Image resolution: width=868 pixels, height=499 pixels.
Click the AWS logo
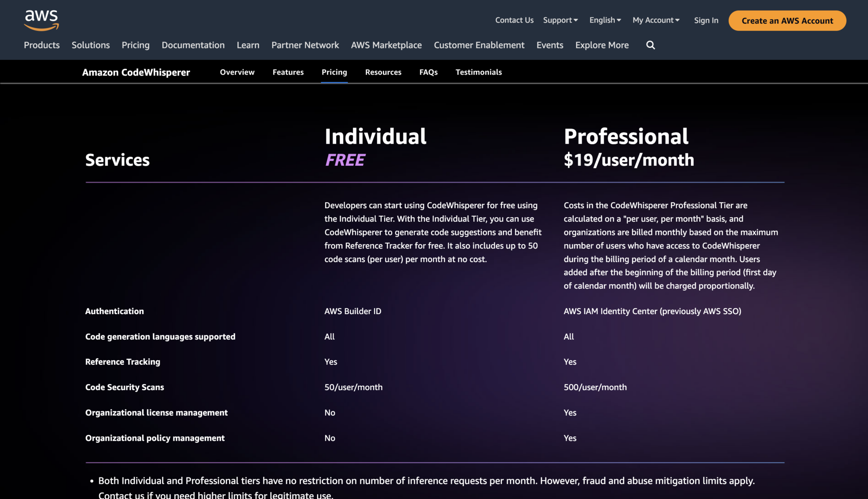(x=41, y=20)
